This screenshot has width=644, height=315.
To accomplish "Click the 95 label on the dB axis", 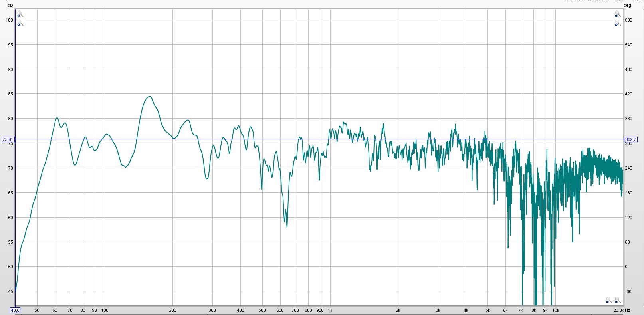I will (10, 45).
